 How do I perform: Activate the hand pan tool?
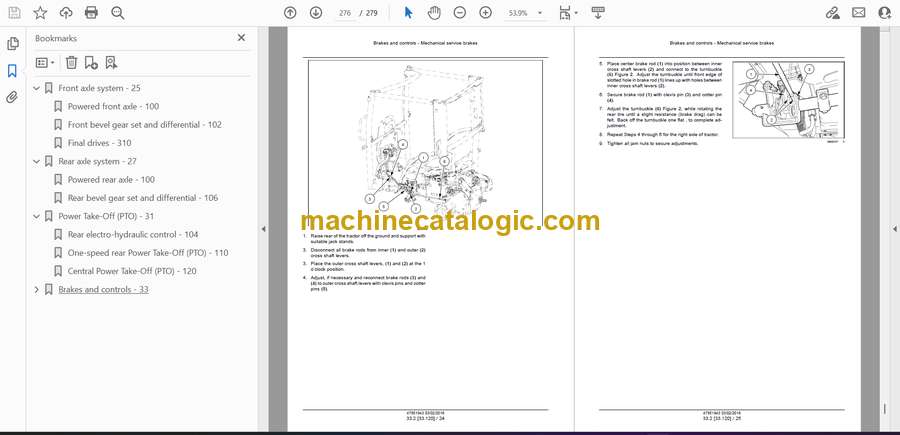pos(434,13)
